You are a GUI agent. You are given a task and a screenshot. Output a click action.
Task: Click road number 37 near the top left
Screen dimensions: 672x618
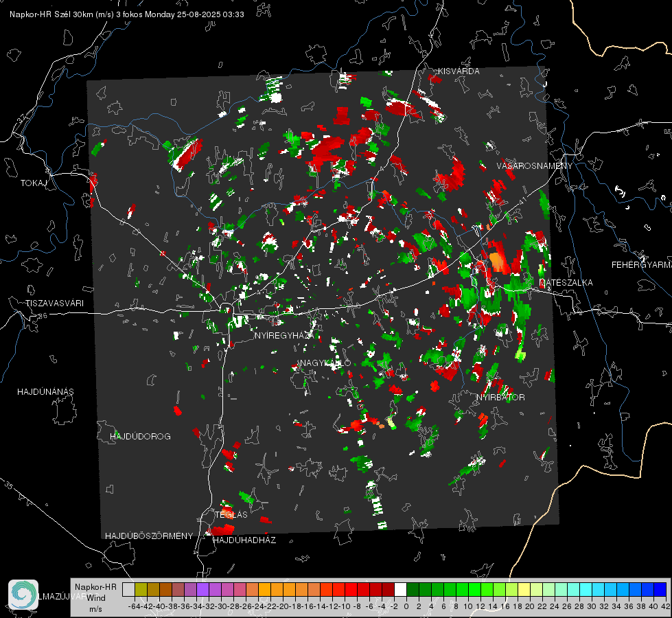tap(22, 117)
